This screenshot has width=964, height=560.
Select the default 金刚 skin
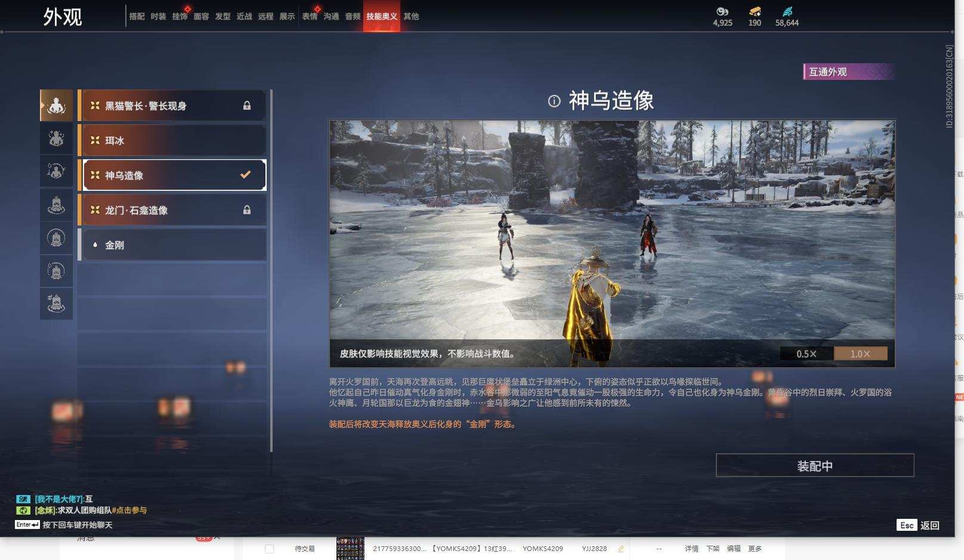[x=172, y=245]
